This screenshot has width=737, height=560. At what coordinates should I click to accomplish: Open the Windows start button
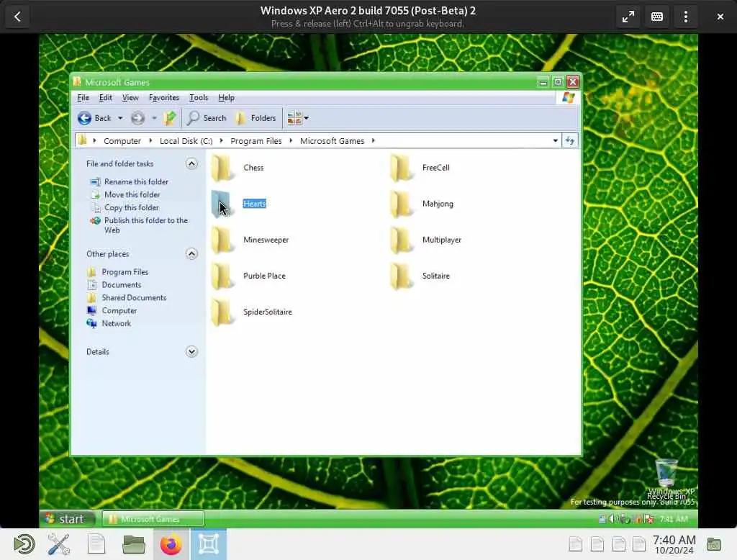pos(67,519)
